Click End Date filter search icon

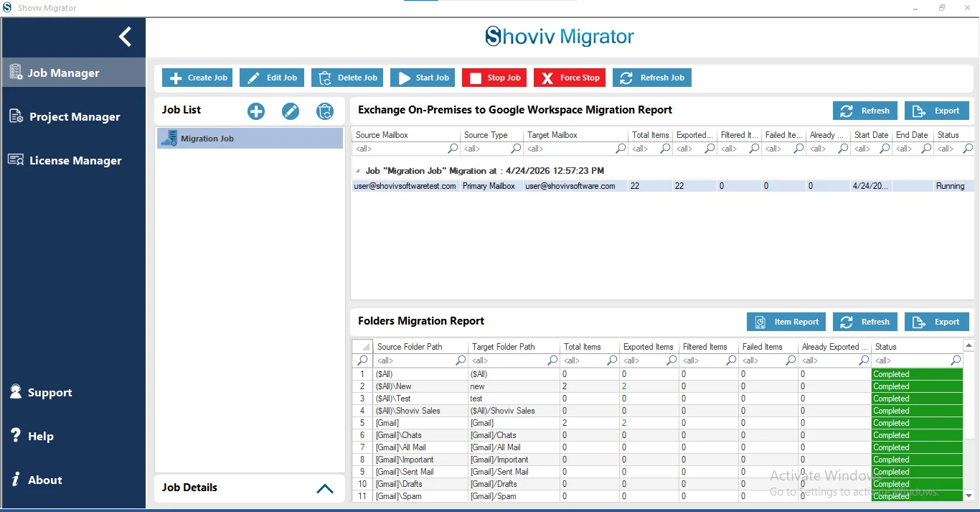coord(928,149)
